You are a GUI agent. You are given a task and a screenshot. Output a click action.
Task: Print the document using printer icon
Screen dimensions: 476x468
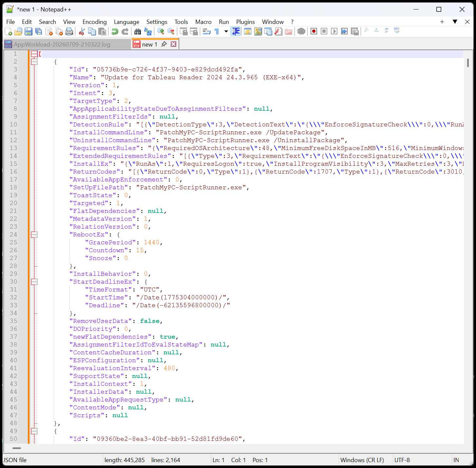tap(69, 31)
